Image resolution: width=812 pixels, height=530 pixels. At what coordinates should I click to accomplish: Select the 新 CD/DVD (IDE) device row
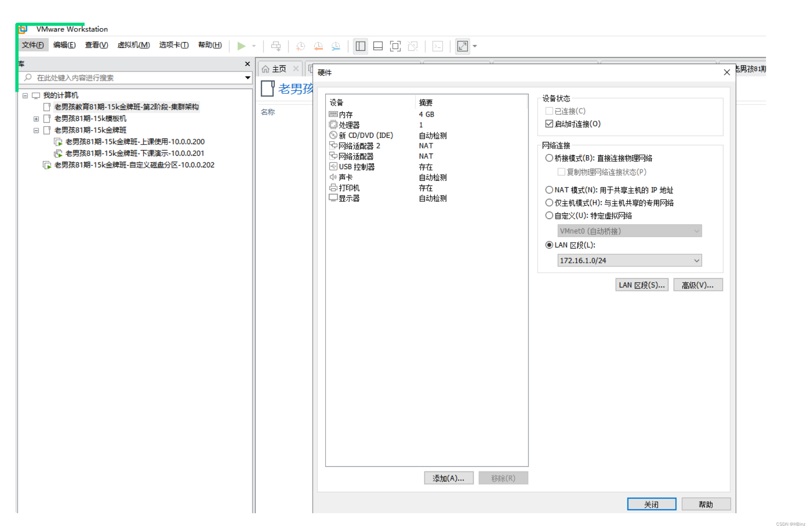tap(427, 136)
